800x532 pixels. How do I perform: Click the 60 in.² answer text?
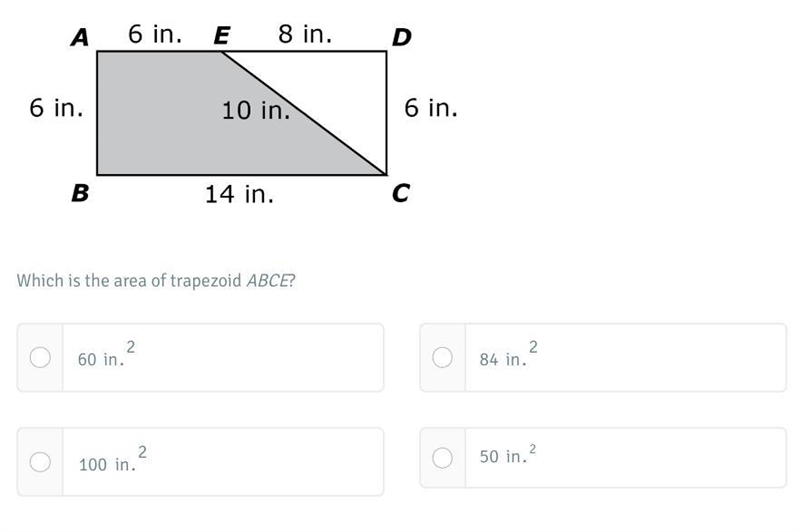click(x=106, y=354)
